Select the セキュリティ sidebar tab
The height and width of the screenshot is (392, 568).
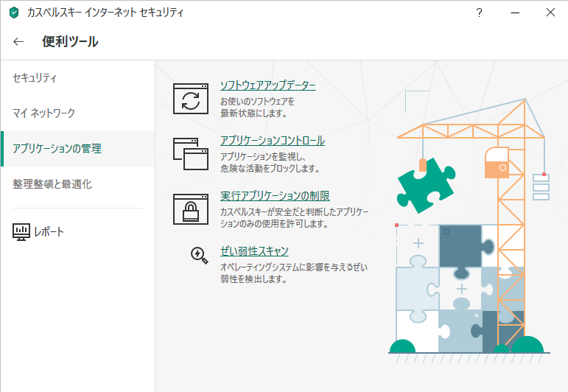pos(77,78)
